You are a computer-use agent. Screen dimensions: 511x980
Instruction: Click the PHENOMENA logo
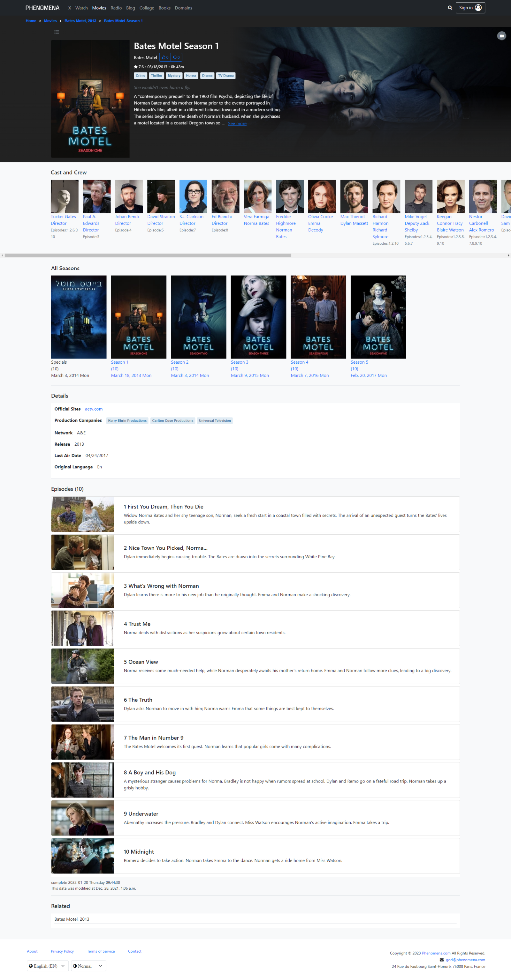click(42, 8)
